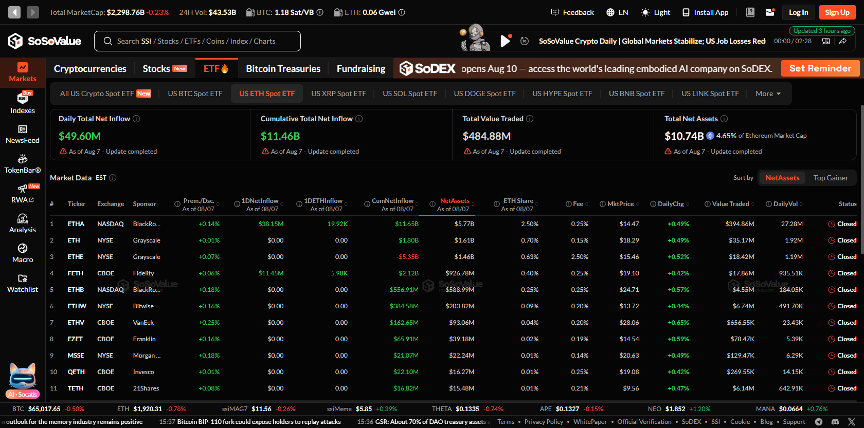Click Install App
The width and height of the screenshot is (864, 428).
coord(705,12)
